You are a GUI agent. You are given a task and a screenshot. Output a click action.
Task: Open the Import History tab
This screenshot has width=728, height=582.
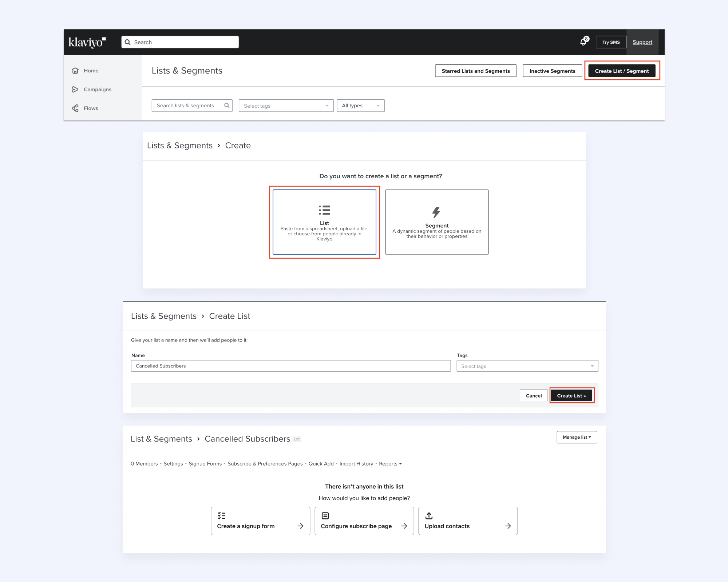tap(356, 463)
